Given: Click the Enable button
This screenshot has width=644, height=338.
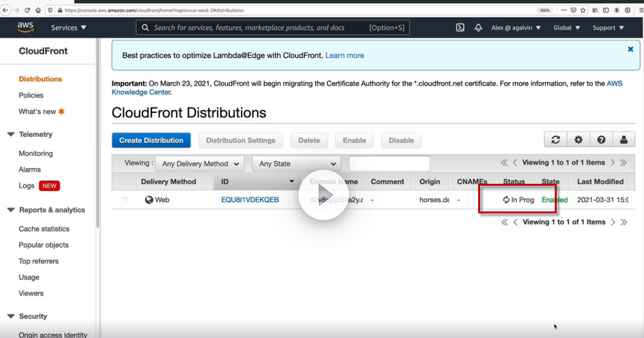Looking at the screenshot, I should [354, 140].
